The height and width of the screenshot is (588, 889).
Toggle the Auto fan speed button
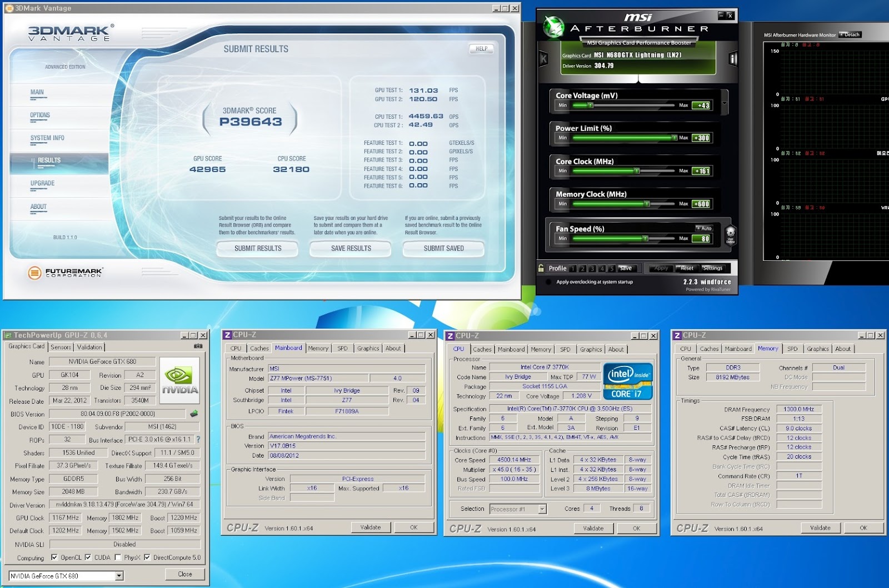click(x=704, y=228)
